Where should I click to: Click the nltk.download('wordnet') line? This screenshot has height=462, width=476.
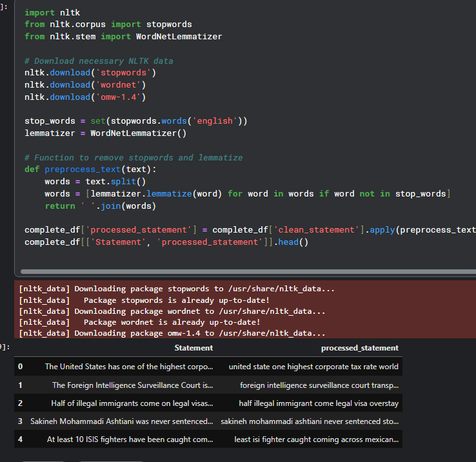[x=85, y=85]
